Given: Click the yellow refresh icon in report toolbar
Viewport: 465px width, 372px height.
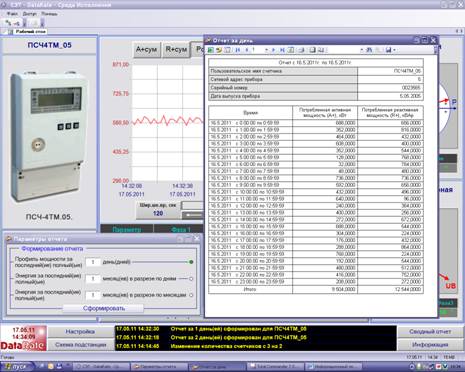Looking at the screenshot, I should coord(219,50).
